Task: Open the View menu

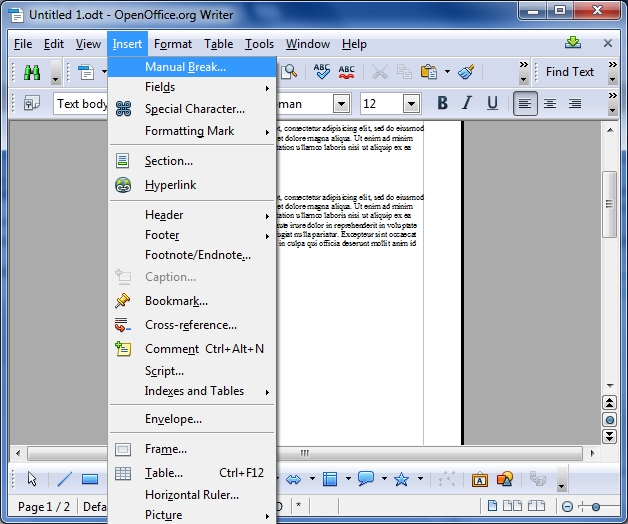Action: tap(88, 44)
